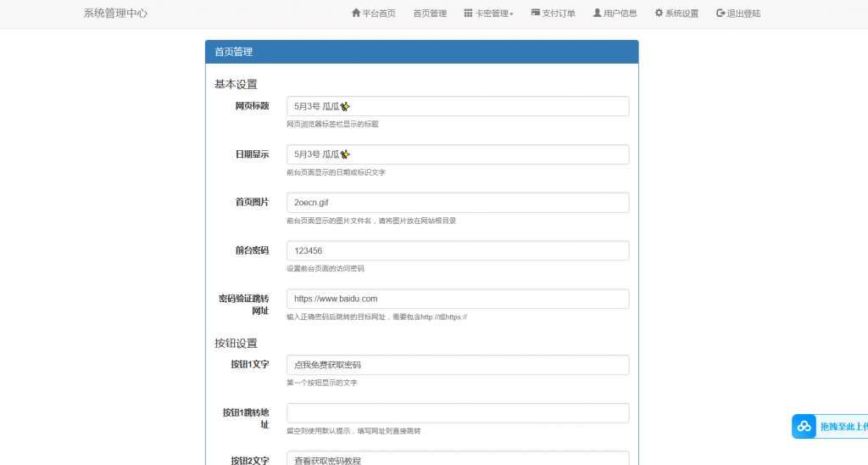Click the 前台密码 field label

point(252,250)
